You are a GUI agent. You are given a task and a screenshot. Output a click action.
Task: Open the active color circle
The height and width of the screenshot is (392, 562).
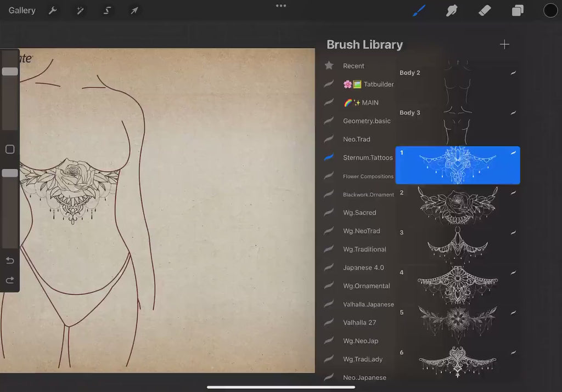click(x=550, y=10)
